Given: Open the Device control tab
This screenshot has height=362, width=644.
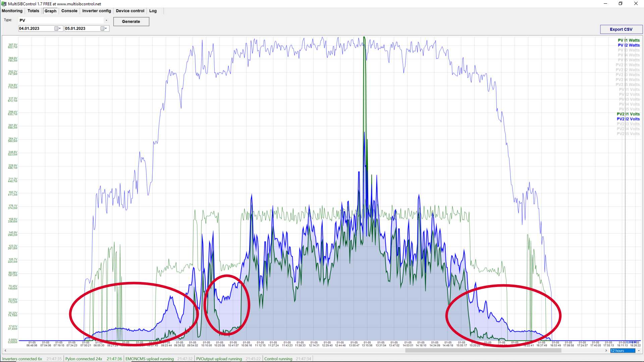Looking at the screenshot, I should coord(130,11).
